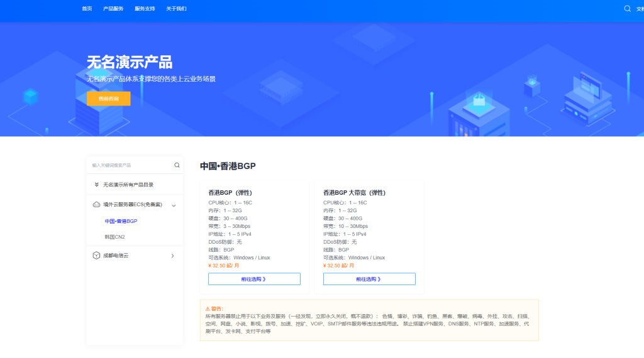The height and width of the screenshot is (358, 644).
Task: Click the search icon in top navigation
Action: point(627,9)
